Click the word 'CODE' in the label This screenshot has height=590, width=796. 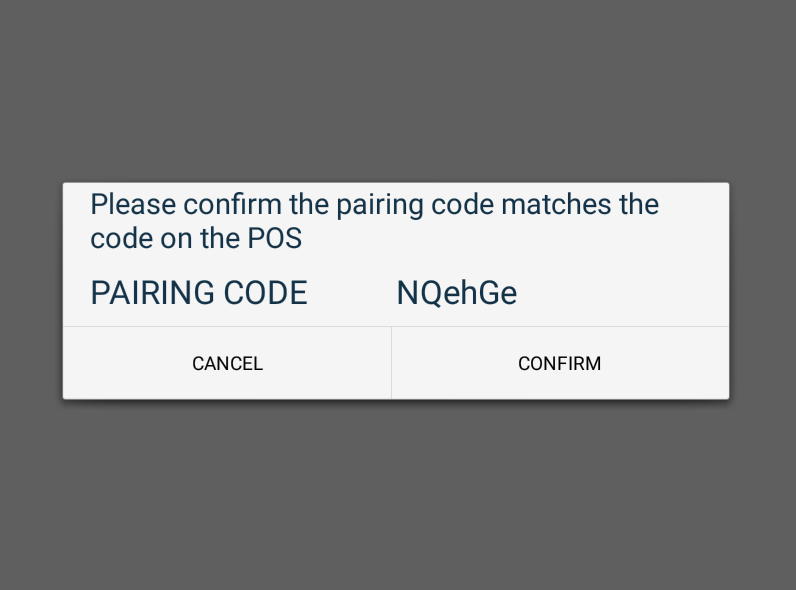click(x=266, y=293)
